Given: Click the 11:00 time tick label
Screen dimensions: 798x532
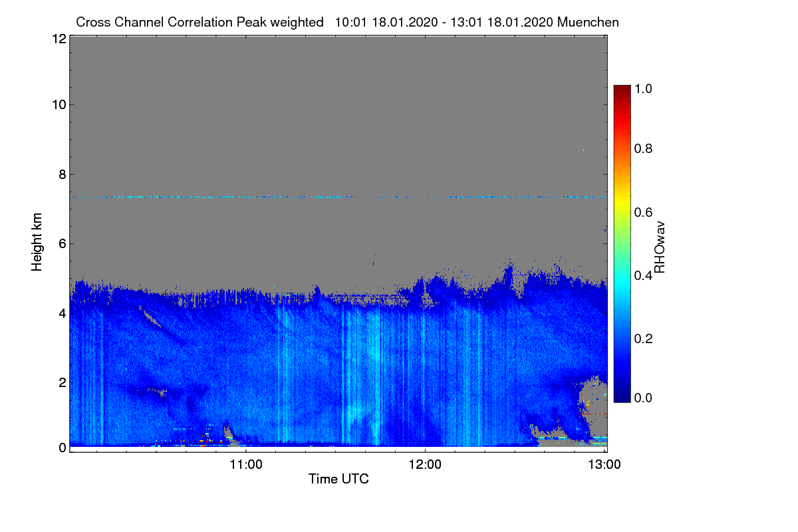Looking at the screenshot, I should [x=246, y=464].
